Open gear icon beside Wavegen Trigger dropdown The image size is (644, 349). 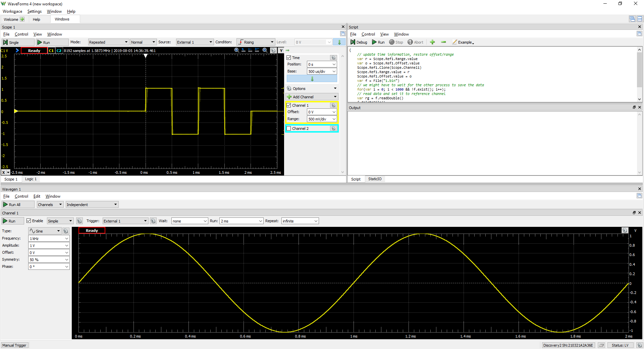153,221
